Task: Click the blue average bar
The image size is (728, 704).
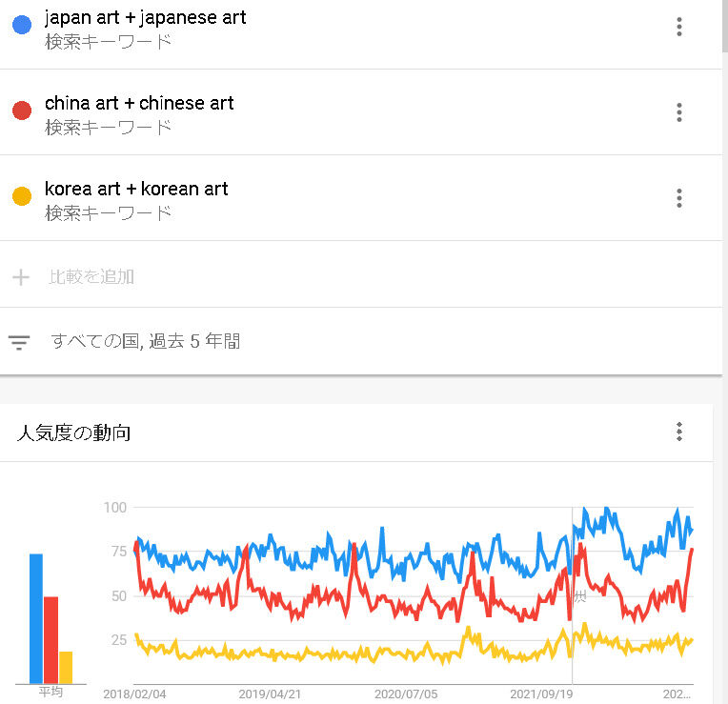Action: tap(36, 617)
